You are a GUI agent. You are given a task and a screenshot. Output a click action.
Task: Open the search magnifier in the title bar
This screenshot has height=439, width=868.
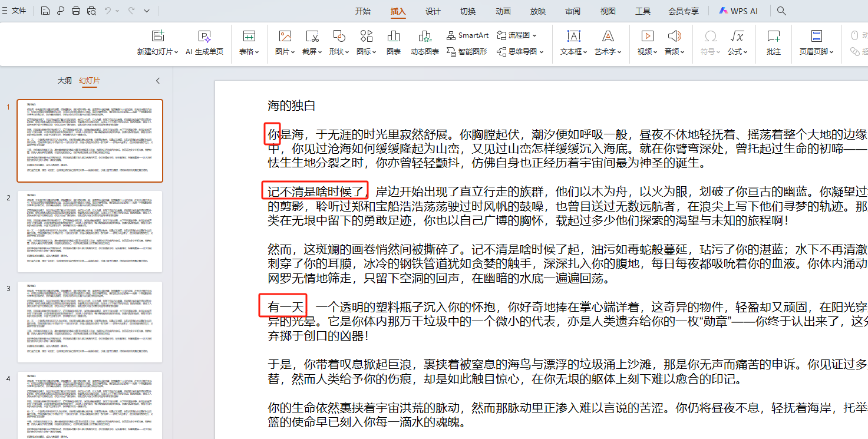781,11
